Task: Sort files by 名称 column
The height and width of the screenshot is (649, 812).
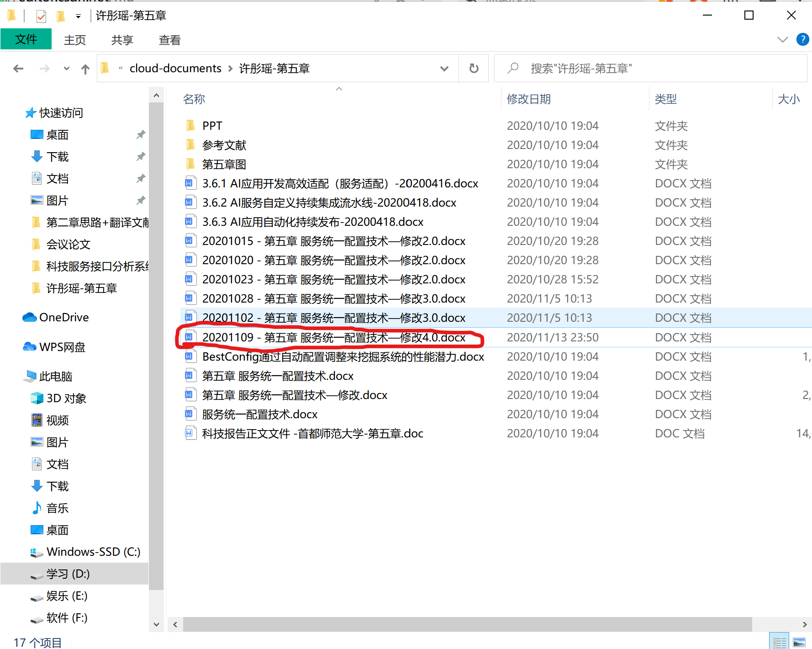Action: click(194, 99)
